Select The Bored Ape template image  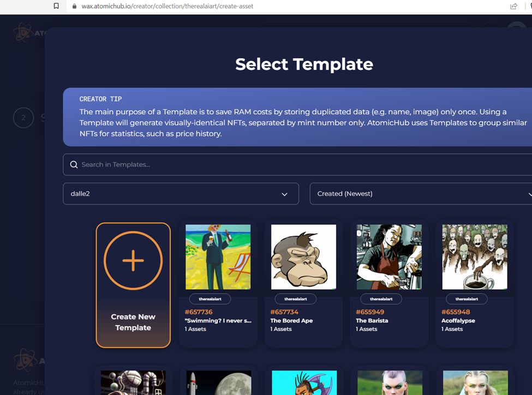coord(303,257)
